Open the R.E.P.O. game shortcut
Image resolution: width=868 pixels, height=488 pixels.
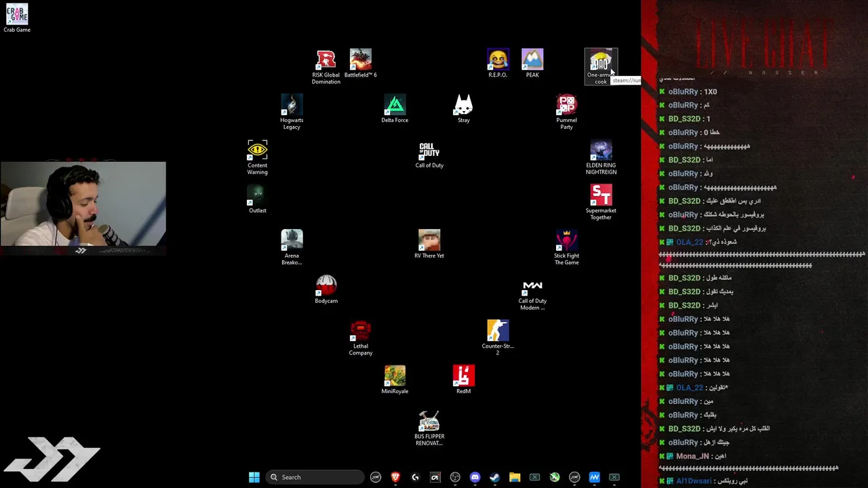coord(498,63)
